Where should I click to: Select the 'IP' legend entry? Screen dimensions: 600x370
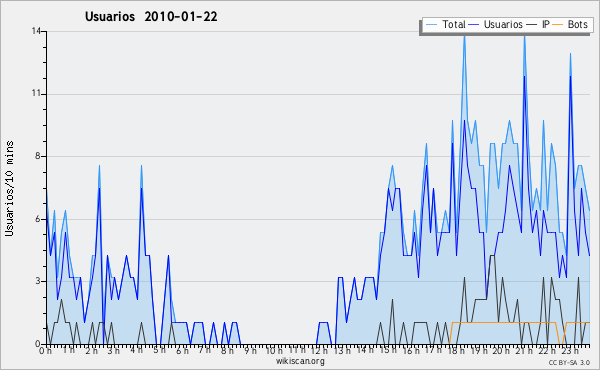click(x=546, y=24)
